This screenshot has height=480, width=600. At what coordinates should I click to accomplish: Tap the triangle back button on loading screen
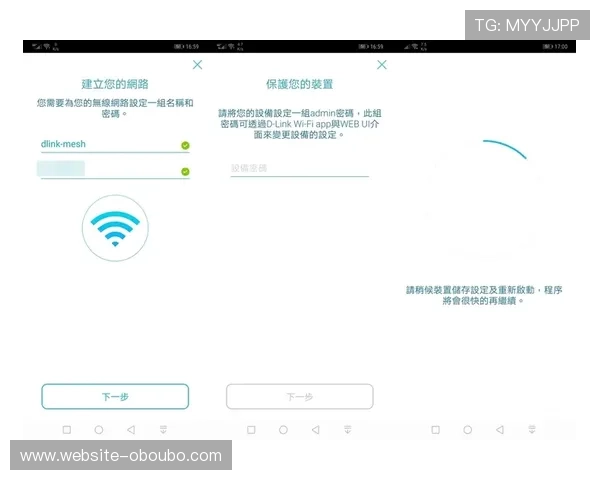(x=500, y=430)
